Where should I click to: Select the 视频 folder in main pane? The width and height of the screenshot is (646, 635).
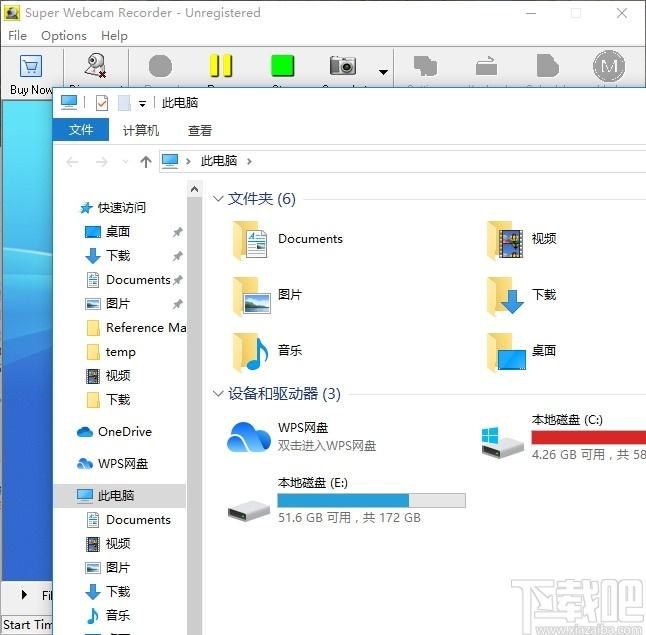[521, 240]
